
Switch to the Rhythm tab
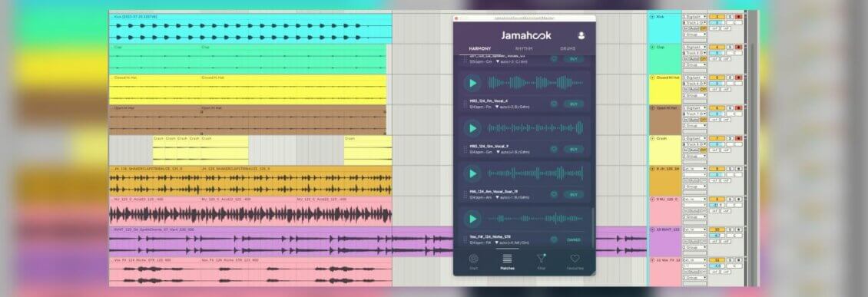coord(524,48)
